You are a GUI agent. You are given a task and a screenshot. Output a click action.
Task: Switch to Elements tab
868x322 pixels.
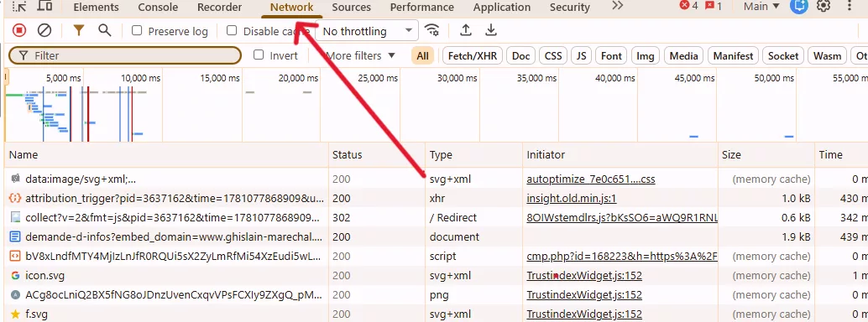click(x=96, y=8)
